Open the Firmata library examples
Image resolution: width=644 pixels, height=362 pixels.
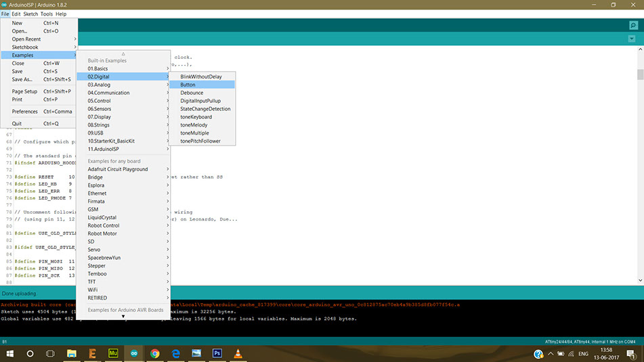(x=123, y=201)
